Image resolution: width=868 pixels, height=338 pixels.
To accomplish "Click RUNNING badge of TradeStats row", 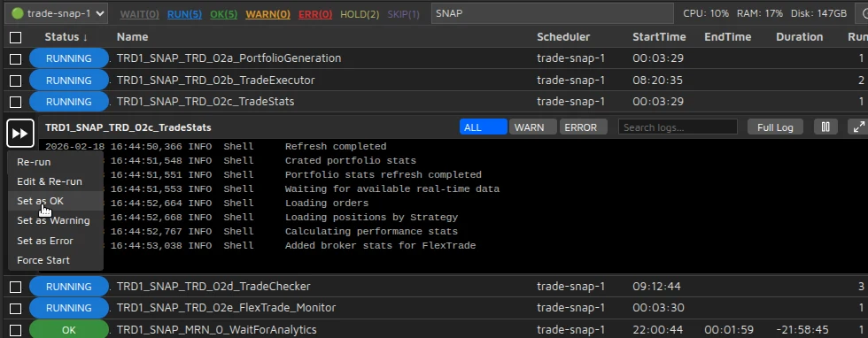I will [69, 102].
